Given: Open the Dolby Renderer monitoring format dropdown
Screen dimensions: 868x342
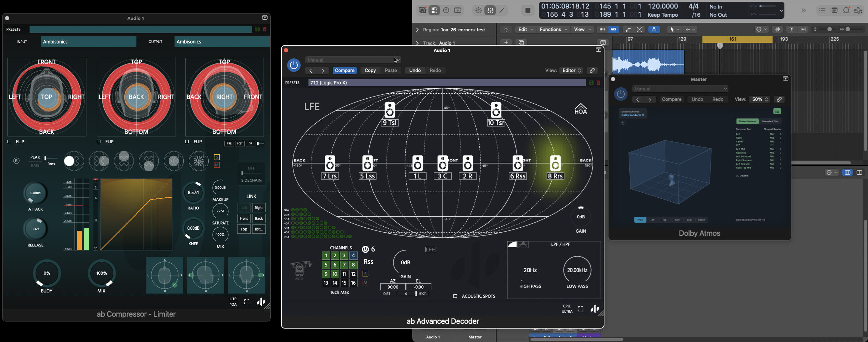Looking at the screenshot, I should tap(633, 115).
